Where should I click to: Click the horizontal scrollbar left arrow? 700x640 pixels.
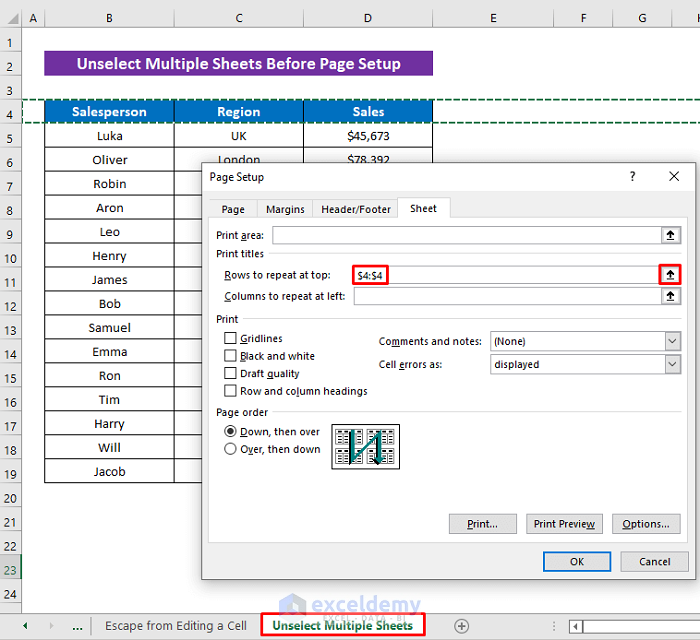(575, 627)
